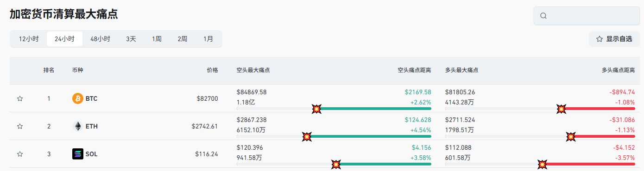Select the 1月 time range tab

click(208, 39)
